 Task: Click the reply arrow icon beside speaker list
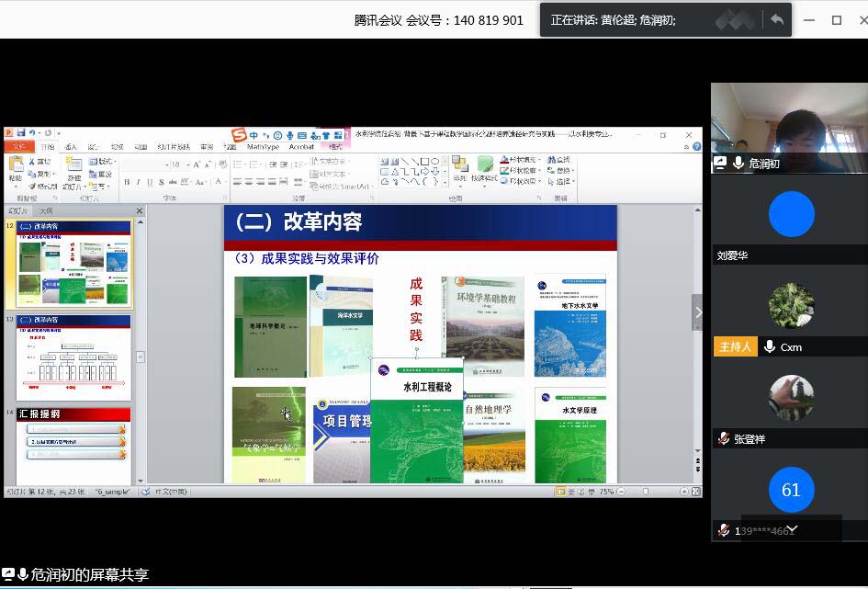[777, 19]
